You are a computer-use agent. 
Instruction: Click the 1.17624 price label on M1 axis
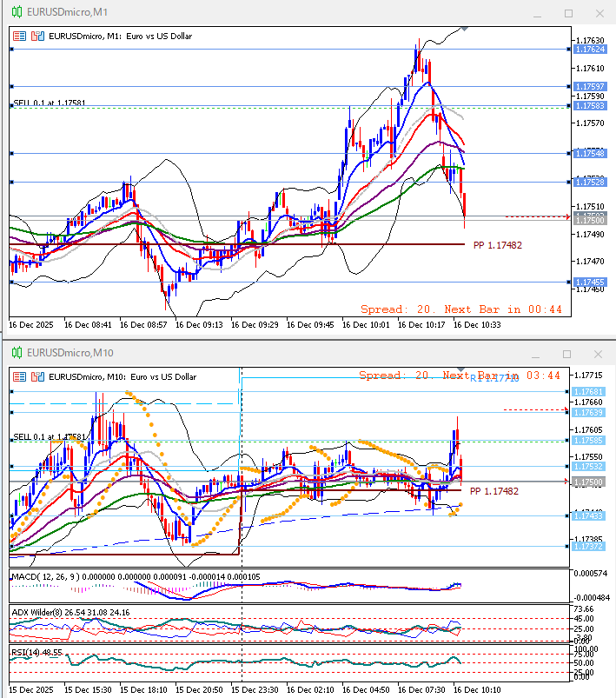[x=590, y=50]
